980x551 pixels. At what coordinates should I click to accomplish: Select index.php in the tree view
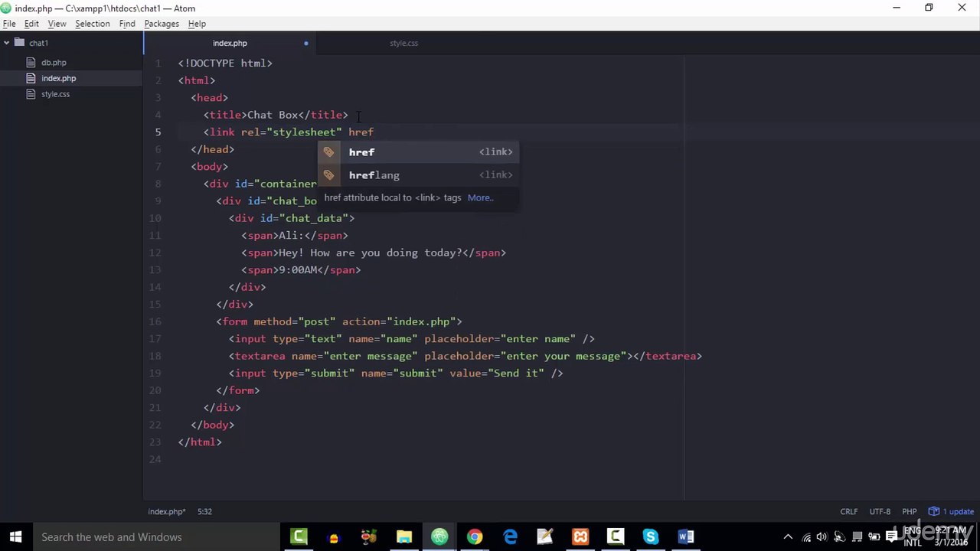tap(58, 78)
